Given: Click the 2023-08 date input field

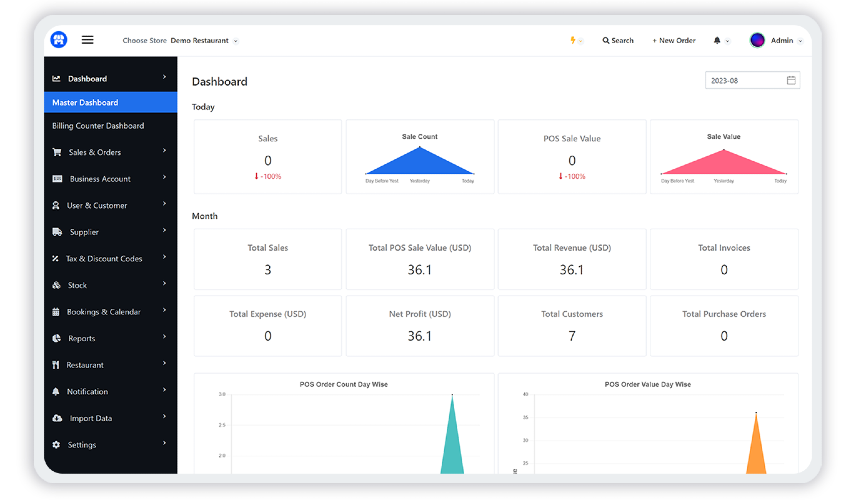Looking at the screenshot, I should coord(752,80).
